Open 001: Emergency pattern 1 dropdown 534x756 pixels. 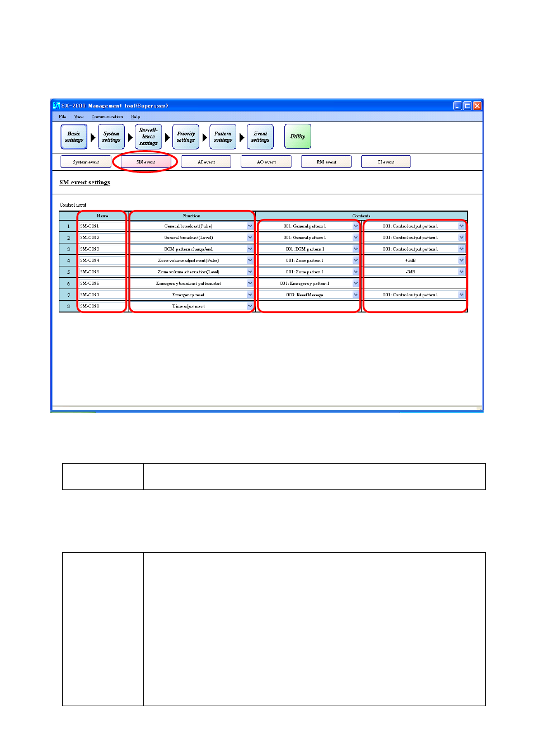(x=355, y=283)
